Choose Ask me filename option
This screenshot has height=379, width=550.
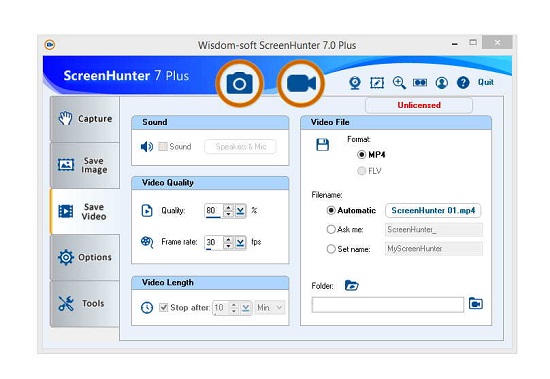click(x=331, y=230)
